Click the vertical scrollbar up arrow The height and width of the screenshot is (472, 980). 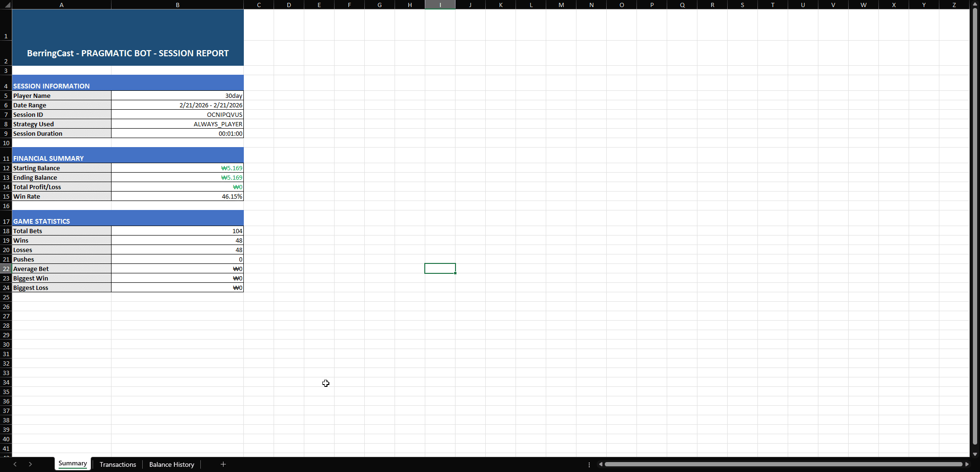(975, 4)
